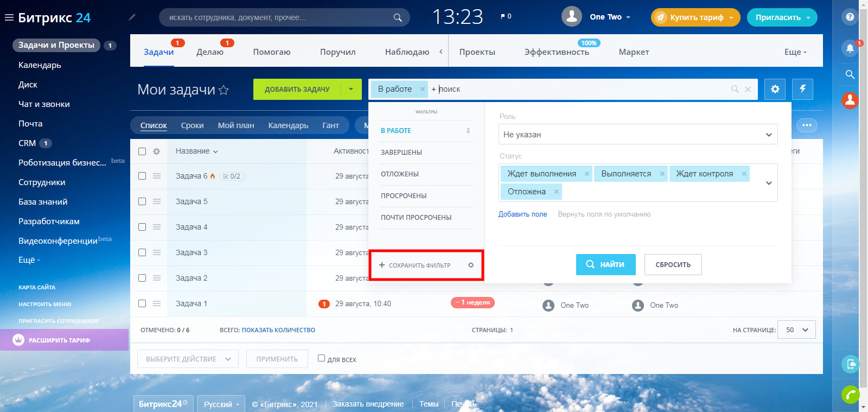868x412 pixels.
Task: Click the lightning bolt robots icon
Action: click(x=802, y=89)
